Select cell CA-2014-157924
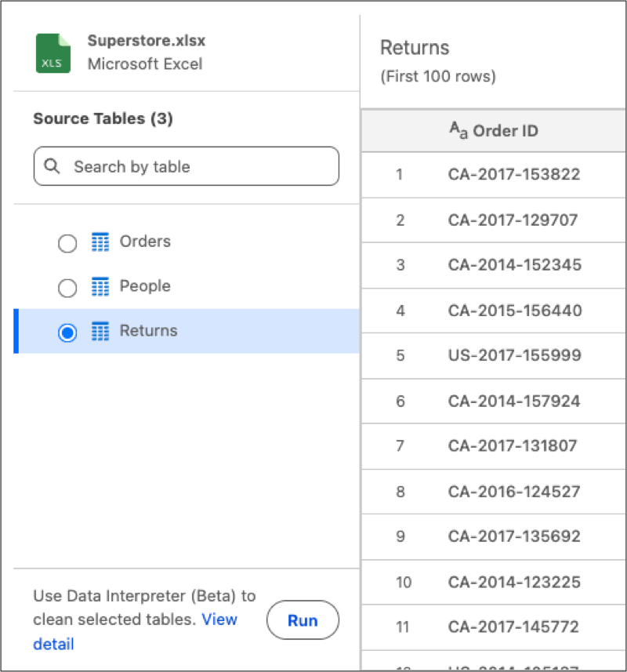 click(x=514, y=401)
